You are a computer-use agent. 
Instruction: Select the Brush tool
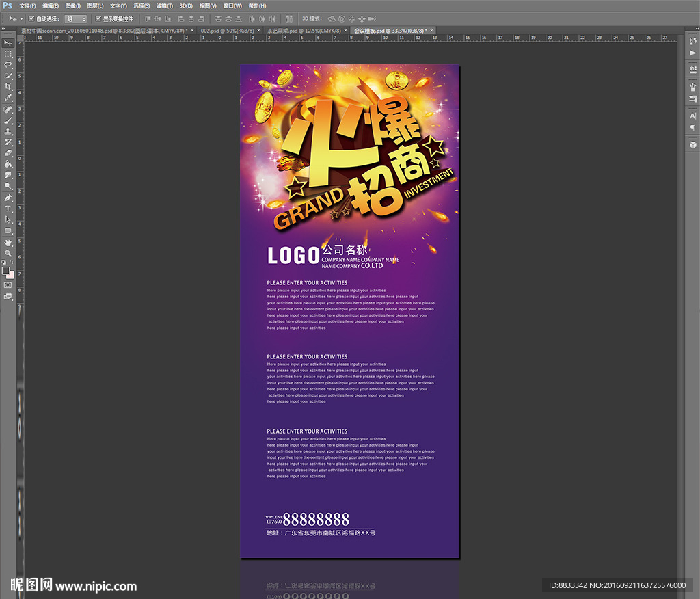(8, 120)
